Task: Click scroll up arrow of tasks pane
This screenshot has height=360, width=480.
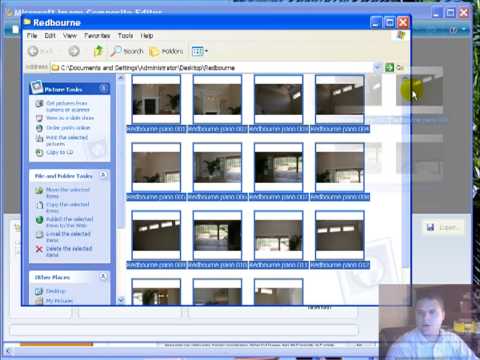Action: (x=121, y=78)
